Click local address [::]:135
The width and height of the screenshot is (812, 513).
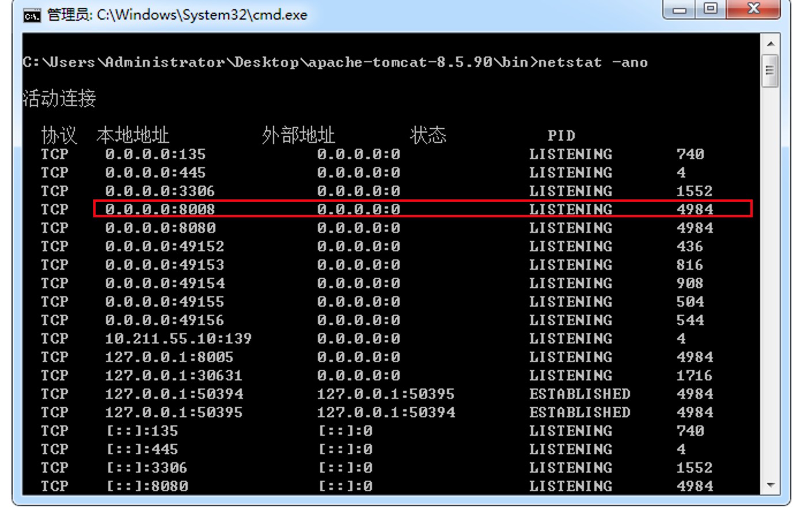(x=142, y=431)
